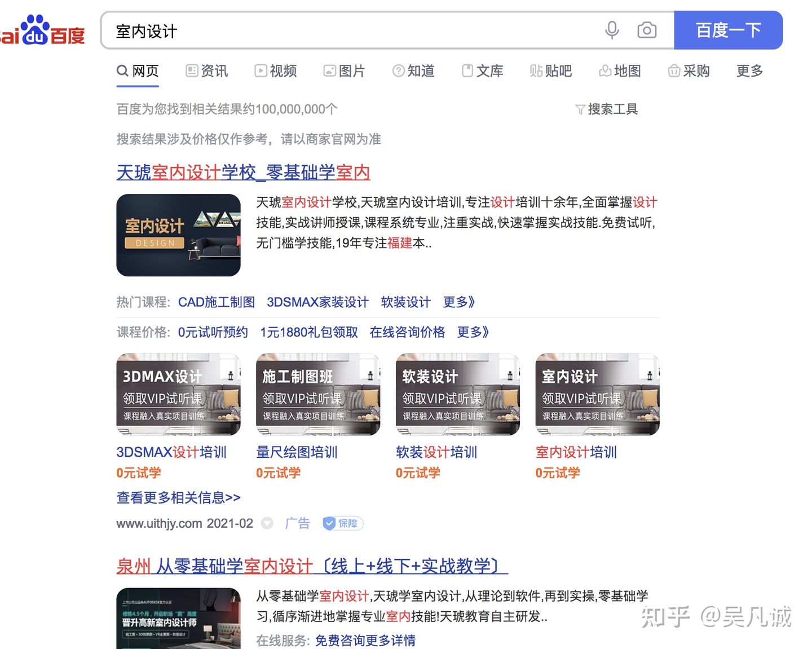Open the 室内设计培训 link

pyautogui.click(x=576, y=452)
